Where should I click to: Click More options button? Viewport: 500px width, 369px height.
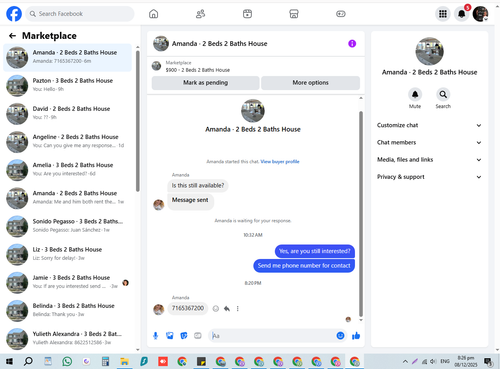pyautogui.click(x=310, y=83)
